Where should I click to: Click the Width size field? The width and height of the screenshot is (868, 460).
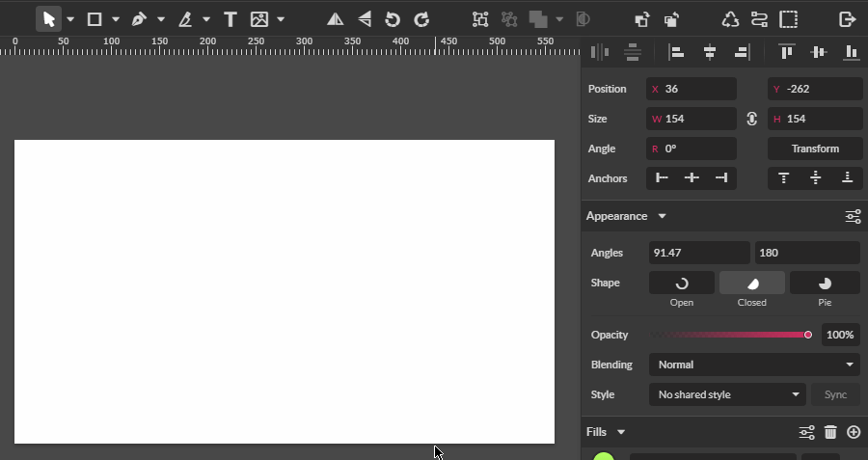pyautogui.click(x=692, y=119)
